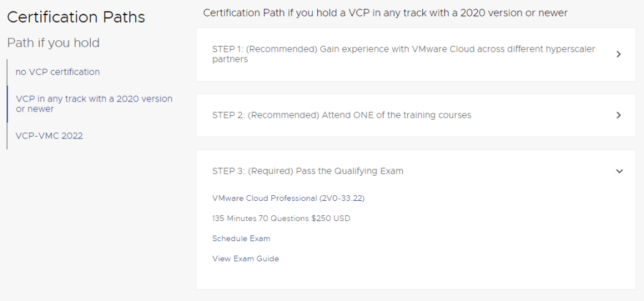Viewport: 644px width, 301px height.
Task: Click the 'Certification Paths' heading
Action: (x=76, y=17)
